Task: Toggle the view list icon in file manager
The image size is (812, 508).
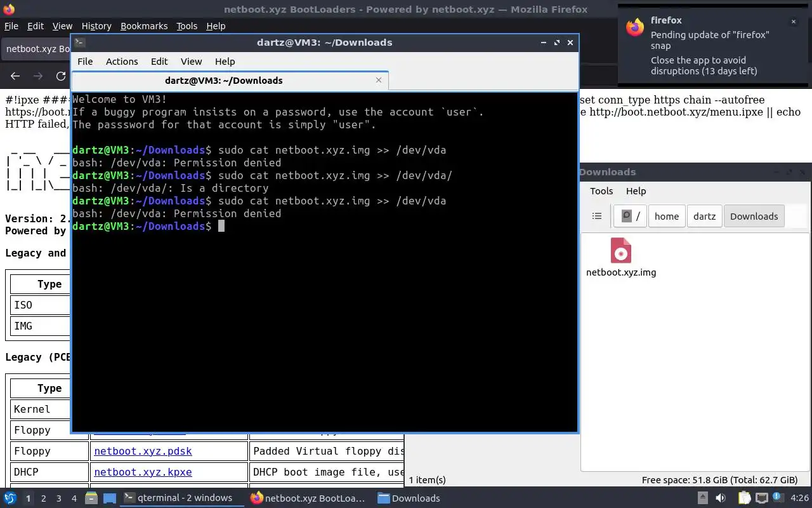Action: coord(597,216)
